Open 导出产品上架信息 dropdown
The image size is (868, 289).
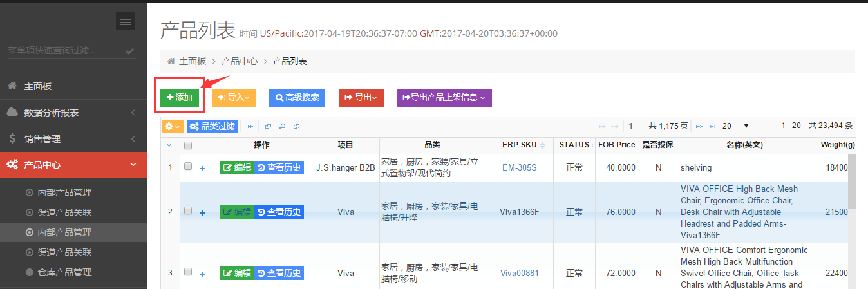point(444,97)
